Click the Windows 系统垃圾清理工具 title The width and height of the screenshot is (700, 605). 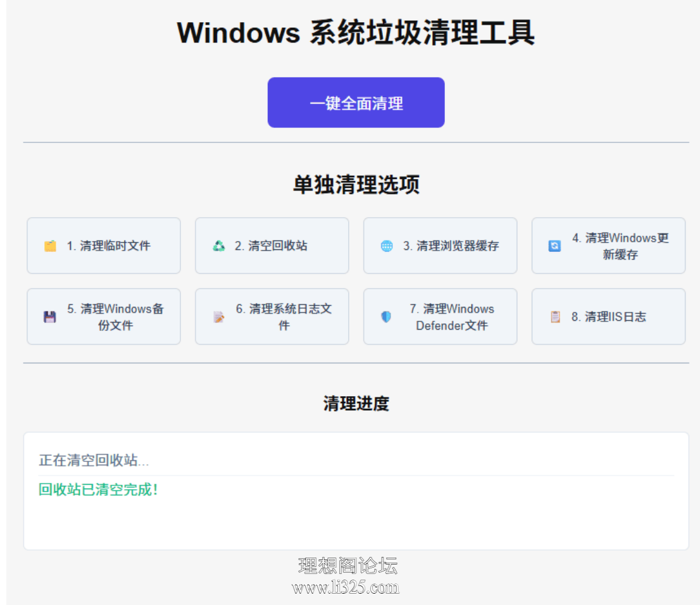[x=356, y=33]
